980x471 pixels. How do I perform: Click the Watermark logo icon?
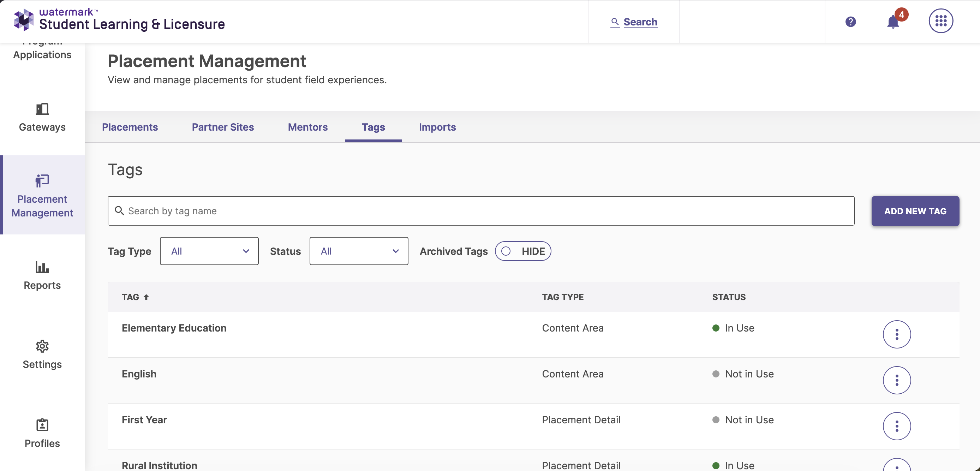pos(24,19)
